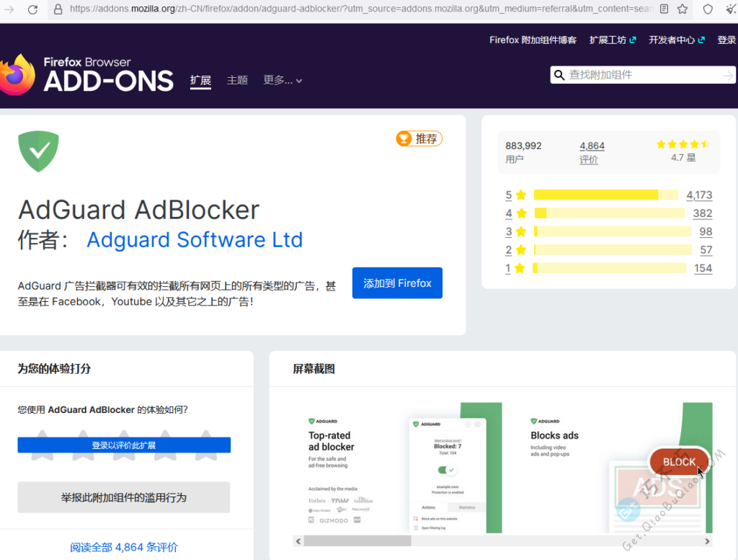Click the AdGuard green shield add-on icon
The height and width of the screenshot is (560, 738).
click(38, 151)
